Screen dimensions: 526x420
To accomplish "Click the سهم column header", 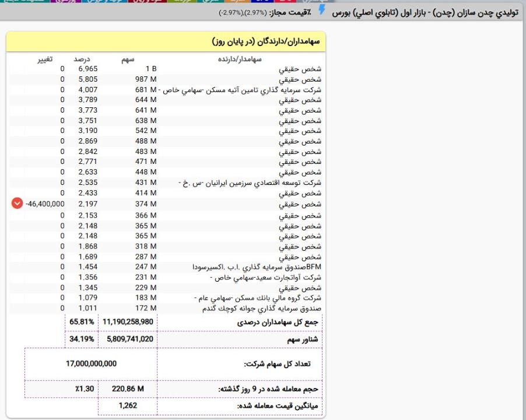I will (128, 59).
